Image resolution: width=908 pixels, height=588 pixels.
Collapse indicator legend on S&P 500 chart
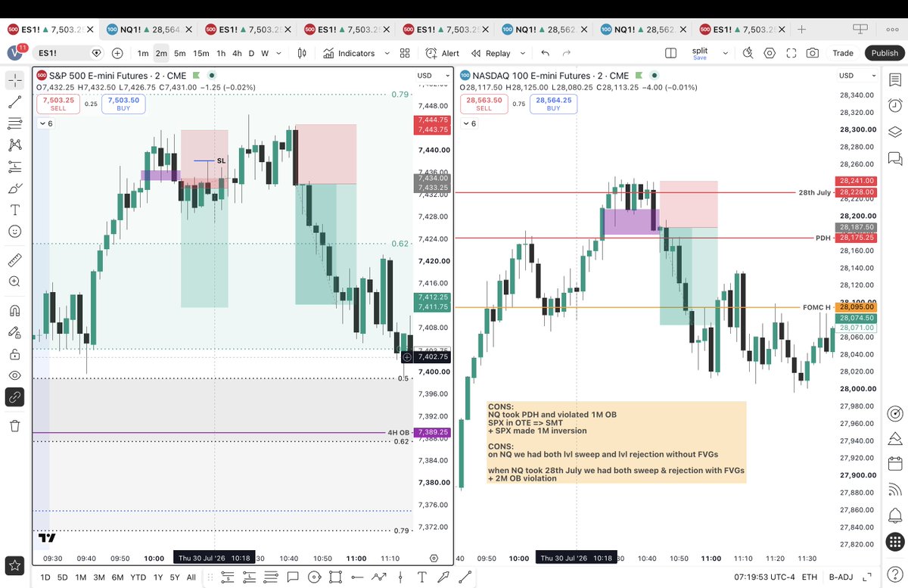point(45,123)
